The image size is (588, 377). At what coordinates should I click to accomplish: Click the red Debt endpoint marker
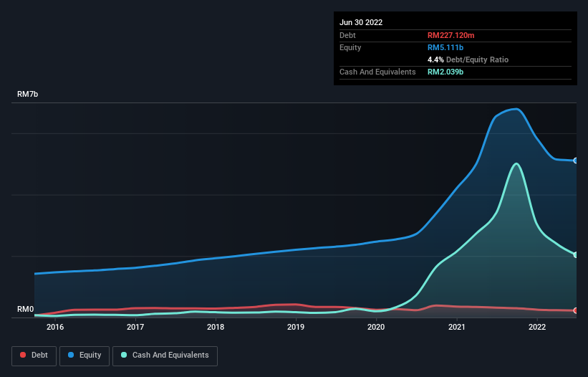[576, 310]
